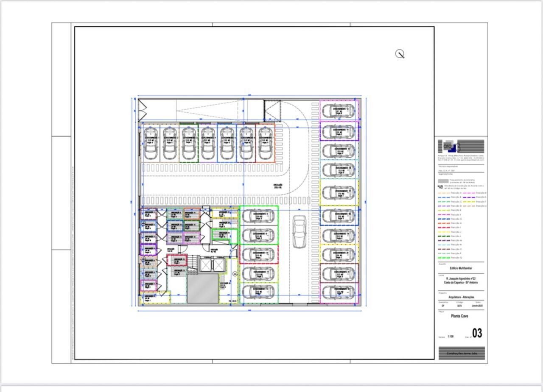Viewport: 543px width, 392px height.
Task: Click the car in the red dashed parking space
Action: [x=259, y=255]
